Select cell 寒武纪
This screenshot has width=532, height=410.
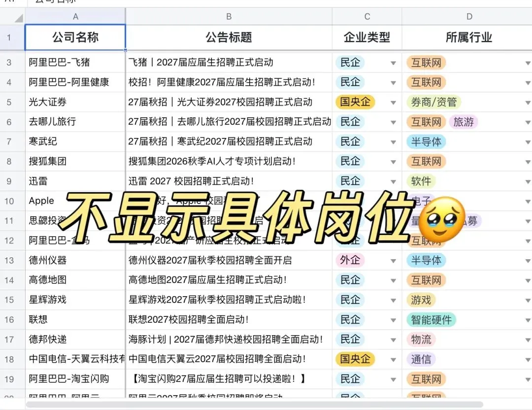coord(75,141)
